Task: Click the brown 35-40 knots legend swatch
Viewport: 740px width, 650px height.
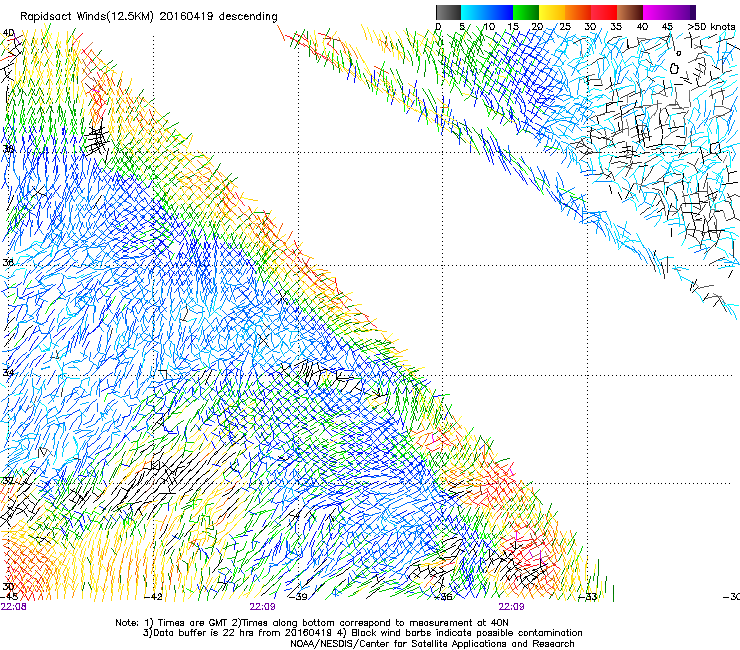Action: point(630,12)
